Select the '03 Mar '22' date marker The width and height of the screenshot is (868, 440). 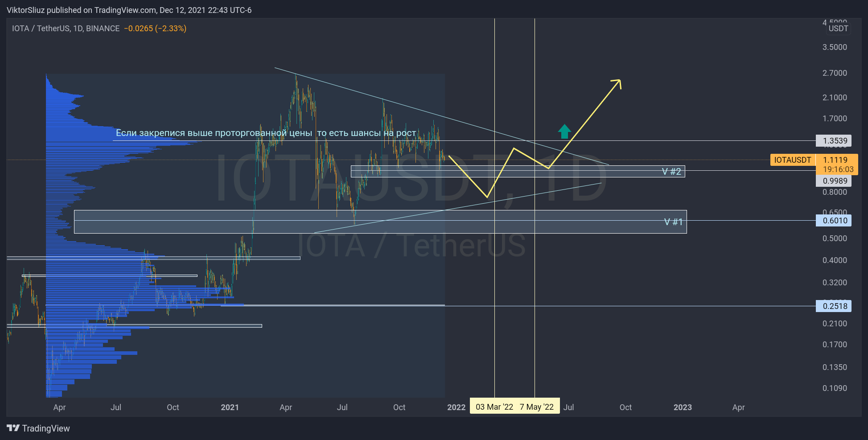click(x=494, y=407)
